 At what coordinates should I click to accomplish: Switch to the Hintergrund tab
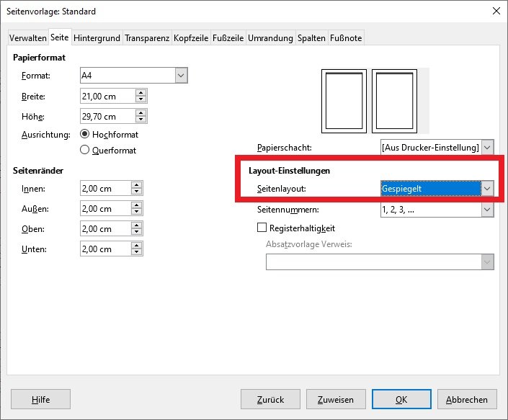click(x=97, y=37)
